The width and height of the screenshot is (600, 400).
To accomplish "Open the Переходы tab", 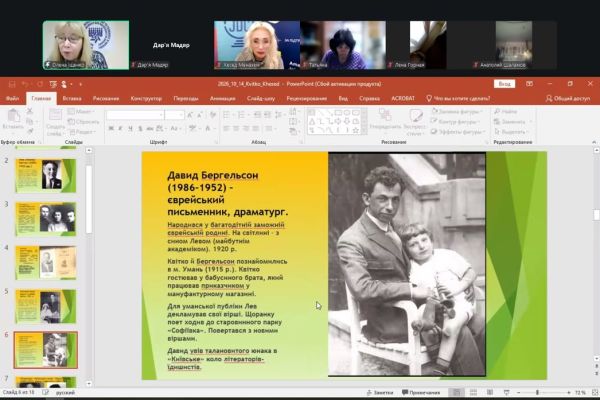I will pos(186,98).
